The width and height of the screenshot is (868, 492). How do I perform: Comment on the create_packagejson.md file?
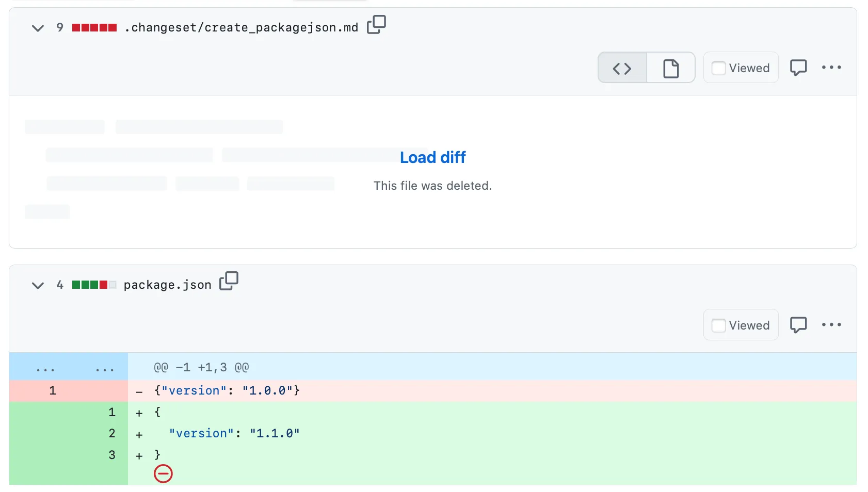798,68
